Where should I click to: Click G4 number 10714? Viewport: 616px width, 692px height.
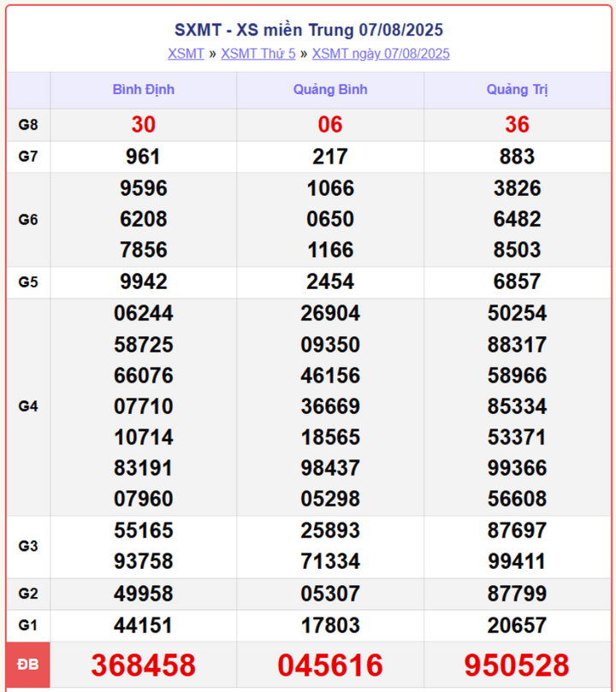coord(144,437)
